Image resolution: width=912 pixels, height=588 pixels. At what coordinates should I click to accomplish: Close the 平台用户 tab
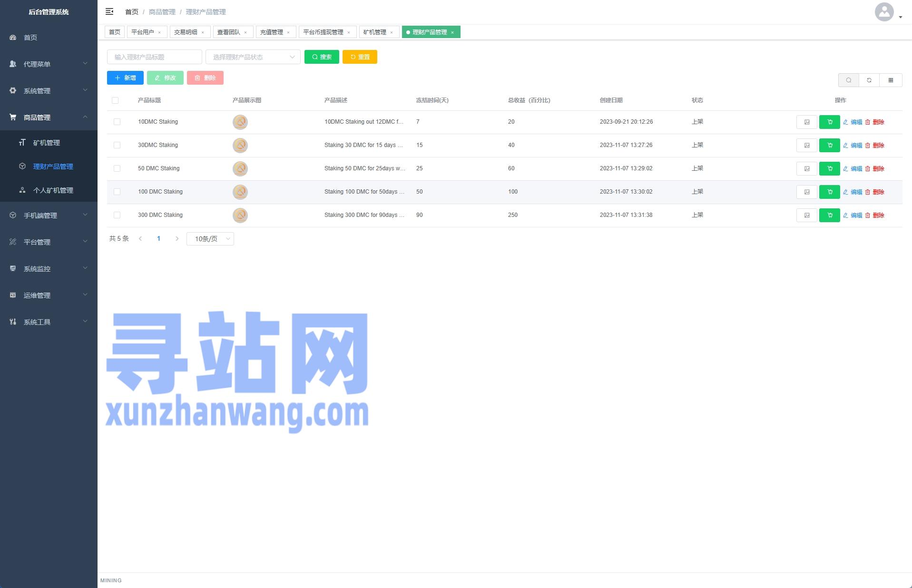(x=159, y=32)
